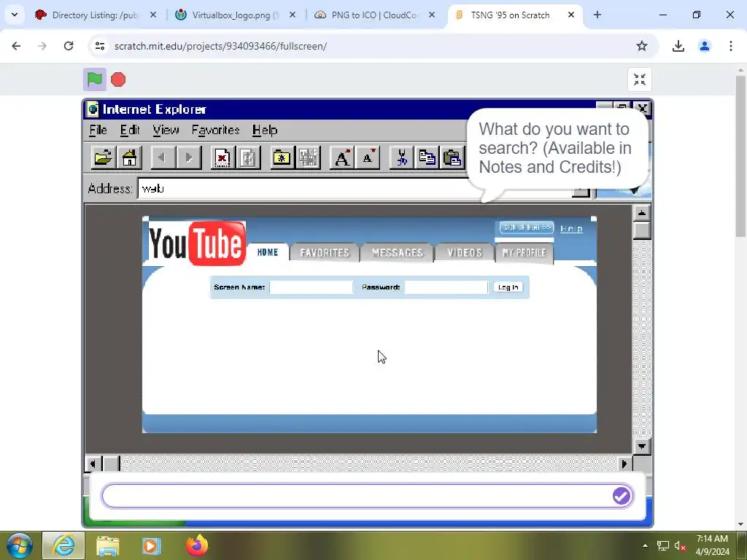Open Chrome three-dot menu
747x560 pixels.
[731, 46]
